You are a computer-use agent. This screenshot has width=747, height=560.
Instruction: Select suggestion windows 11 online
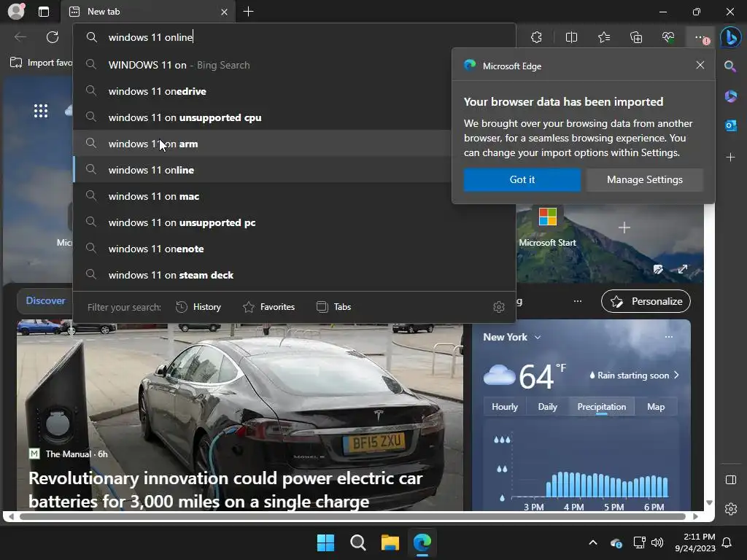tap(262, 169)
